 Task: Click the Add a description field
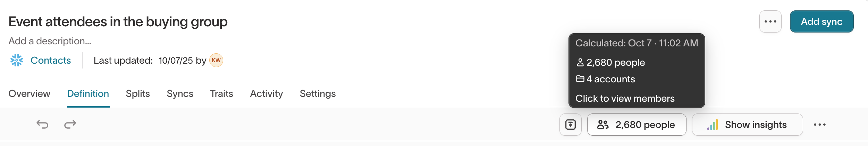tap(50, 41)
